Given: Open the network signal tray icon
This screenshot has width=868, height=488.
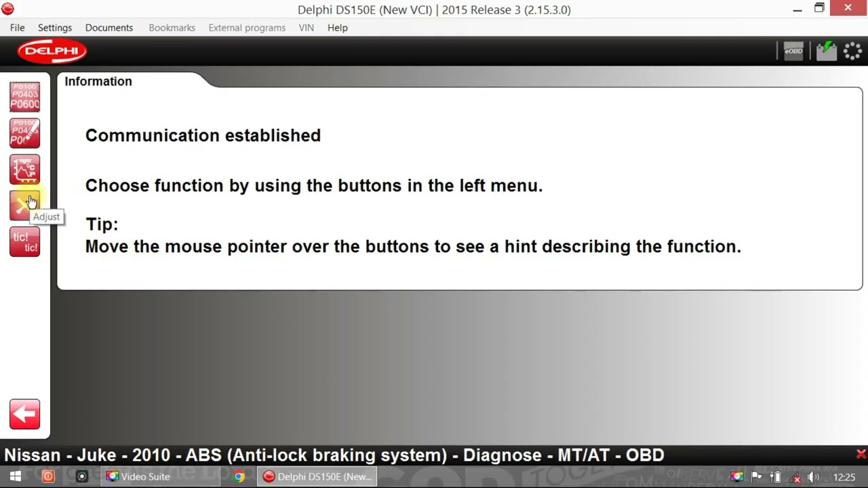Looking at the screenshot, I should 794,477.
